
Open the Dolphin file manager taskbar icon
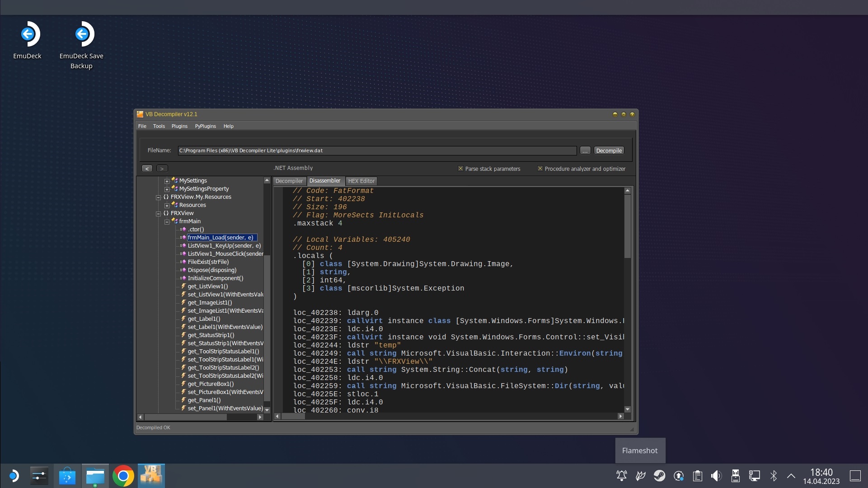[95, 476]
